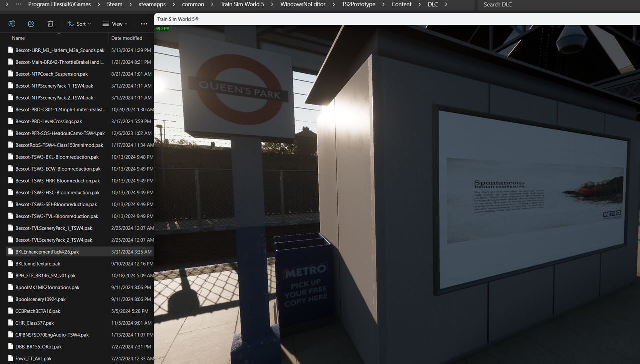Open the See more options ellipsis in the toolbar
The height and width of the screenshot is (364, 640).
click(x=144, y=24)
